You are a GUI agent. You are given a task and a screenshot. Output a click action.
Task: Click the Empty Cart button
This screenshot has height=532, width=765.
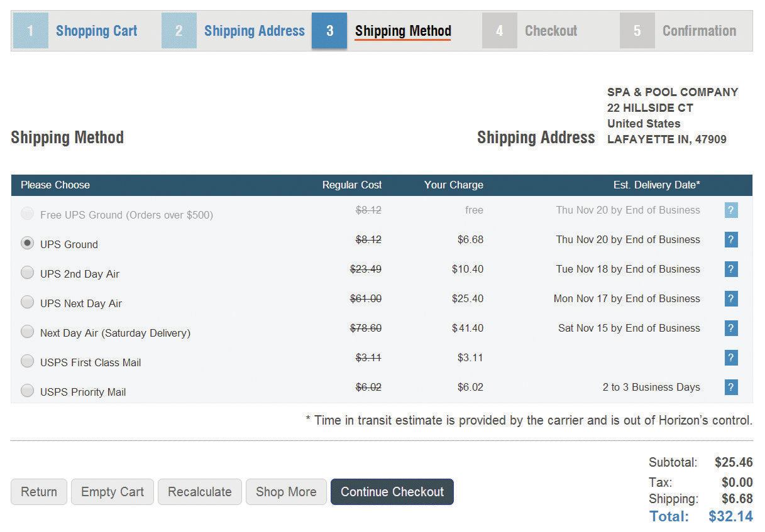[112, 492]
